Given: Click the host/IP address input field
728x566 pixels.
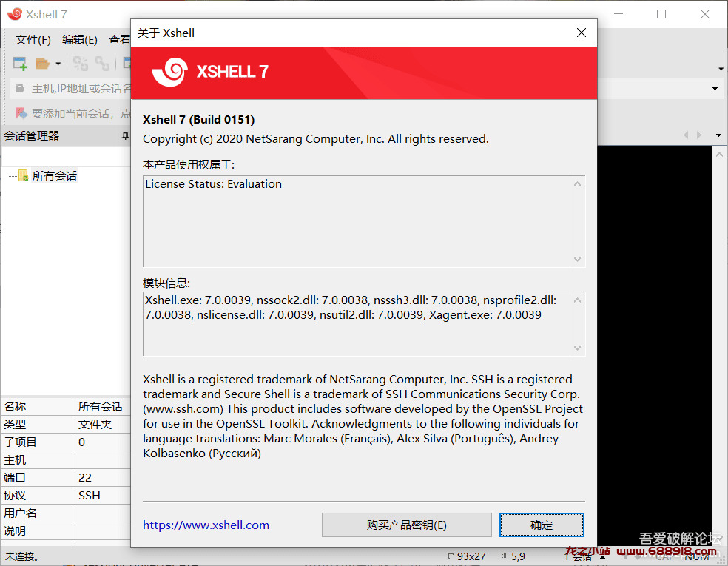Looking at the screenshot, I should coord(81,88).
